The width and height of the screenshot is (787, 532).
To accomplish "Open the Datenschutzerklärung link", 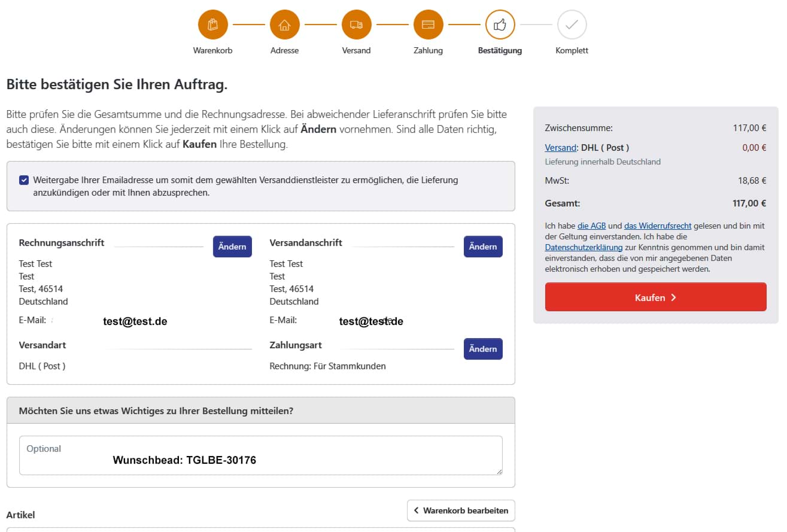I will coord(583,247).
